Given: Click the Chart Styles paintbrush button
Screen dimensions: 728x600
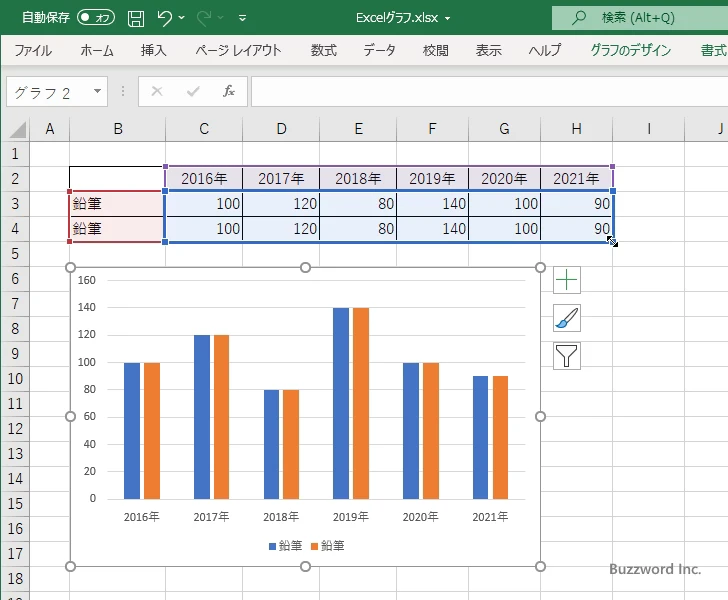Looking at the screenshot, I should [x=567, y=318].
